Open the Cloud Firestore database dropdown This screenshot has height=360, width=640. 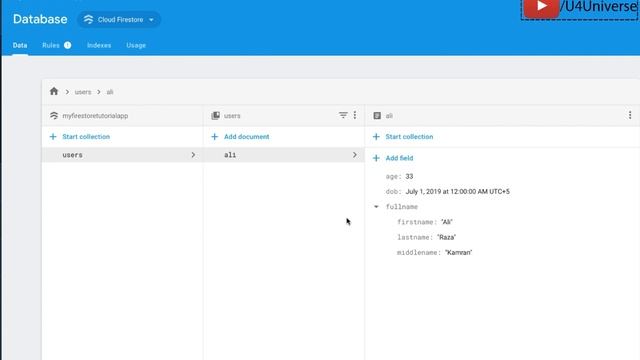[x=119, y=20]
